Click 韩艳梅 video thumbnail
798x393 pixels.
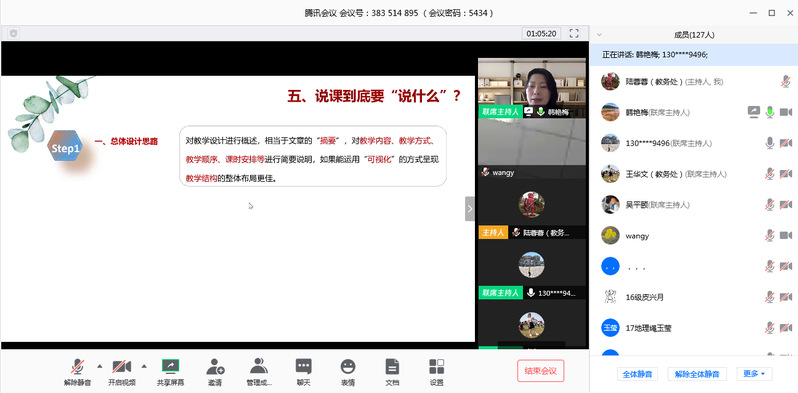click(x=532, y=88)
